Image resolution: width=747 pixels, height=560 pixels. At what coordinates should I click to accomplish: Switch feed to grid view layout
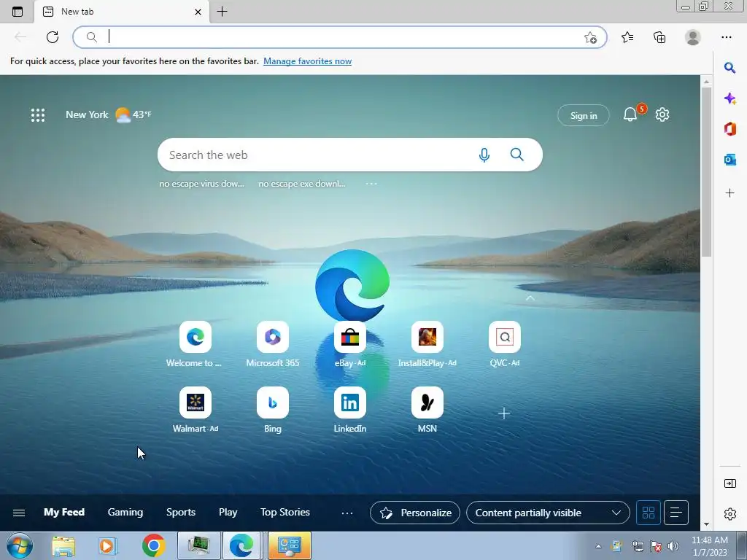[x=649, y=513]
